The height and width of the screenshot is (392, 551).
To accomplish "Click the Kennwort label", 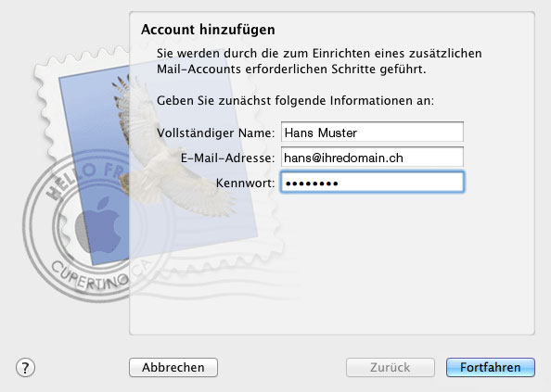I will pos(245,183).
